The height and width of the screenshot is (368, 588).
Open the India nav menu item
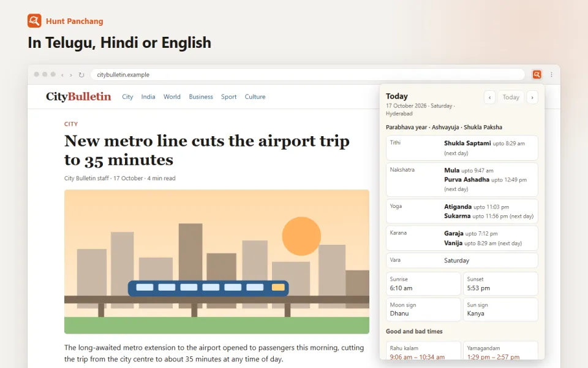click(x=148, y=96)
